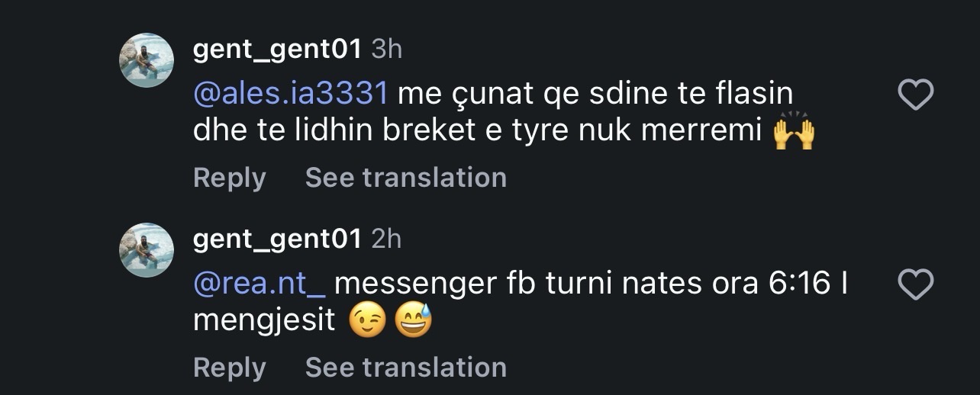Show the translation for the 2h comment
The width and height of the screenshot is (980, 395).
click(x=405, y=368)
